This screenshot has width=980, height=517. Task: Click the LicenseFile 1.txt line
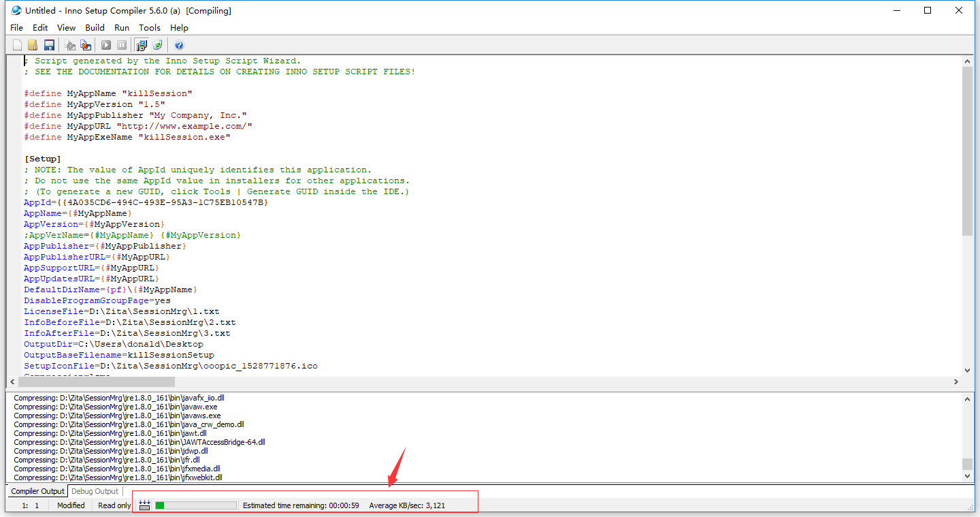(x=122, y=311)
